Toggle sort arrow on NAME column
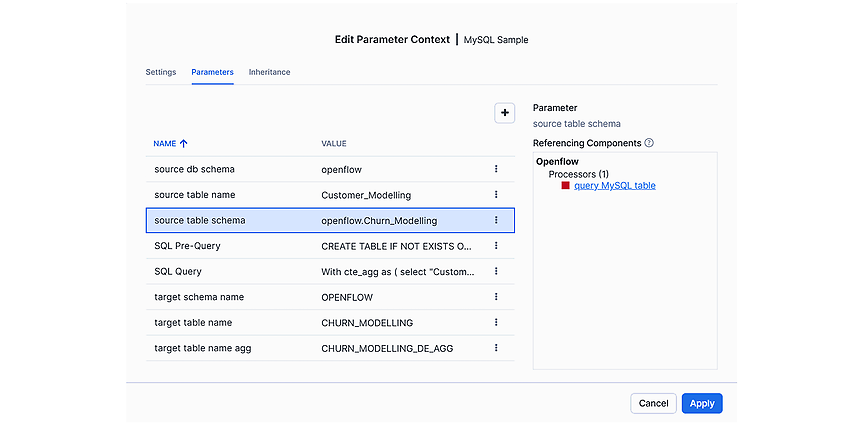The height and width of the screenshot is (425, 850). (183, 144)
